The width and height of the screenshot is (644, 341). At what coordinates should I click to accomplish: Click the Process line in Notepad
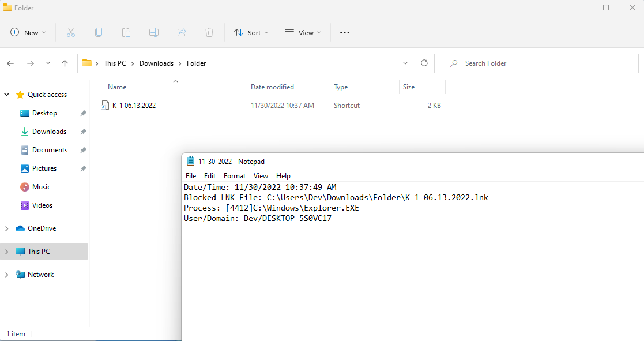pyautogui.click(x=272, y=208)
